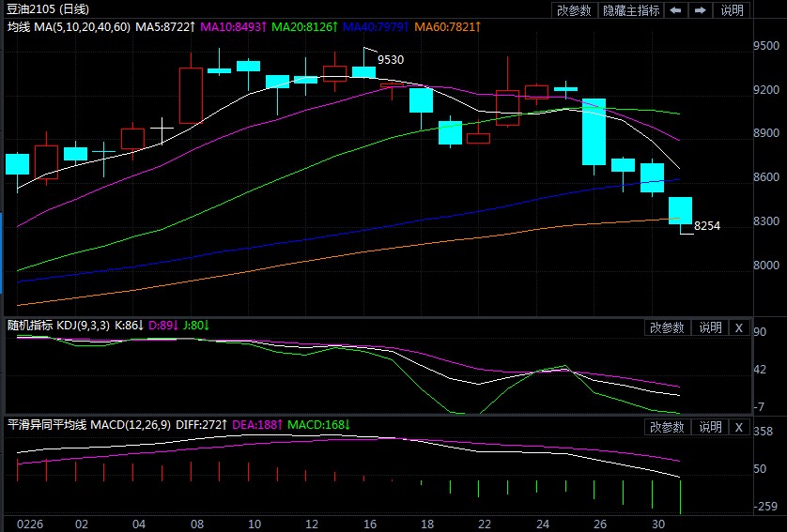The height and width of the screenshot is (532, 787).
Task: Open 说明 for the KDJ indicator
Action: (710, 327)
